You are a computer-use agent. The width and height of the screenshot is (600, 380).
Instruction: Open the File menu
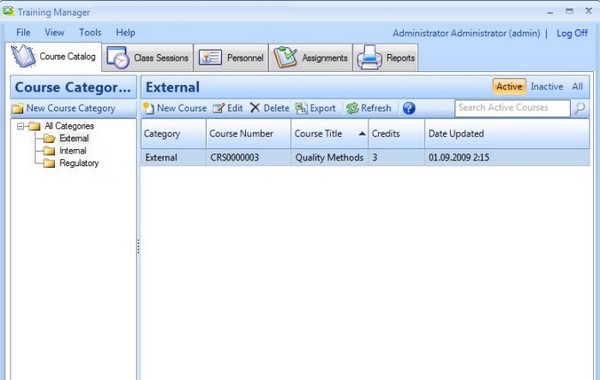click(x=23, y=33)
